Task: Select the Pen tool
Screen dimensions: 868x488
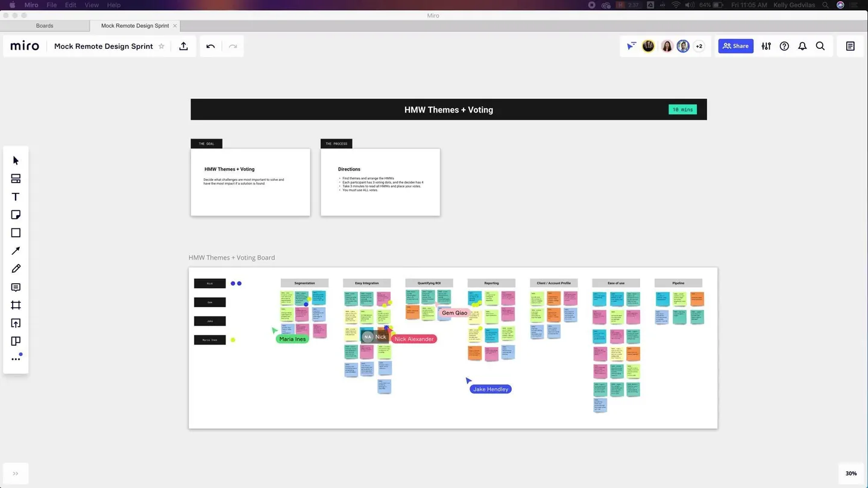Action: 16,268
